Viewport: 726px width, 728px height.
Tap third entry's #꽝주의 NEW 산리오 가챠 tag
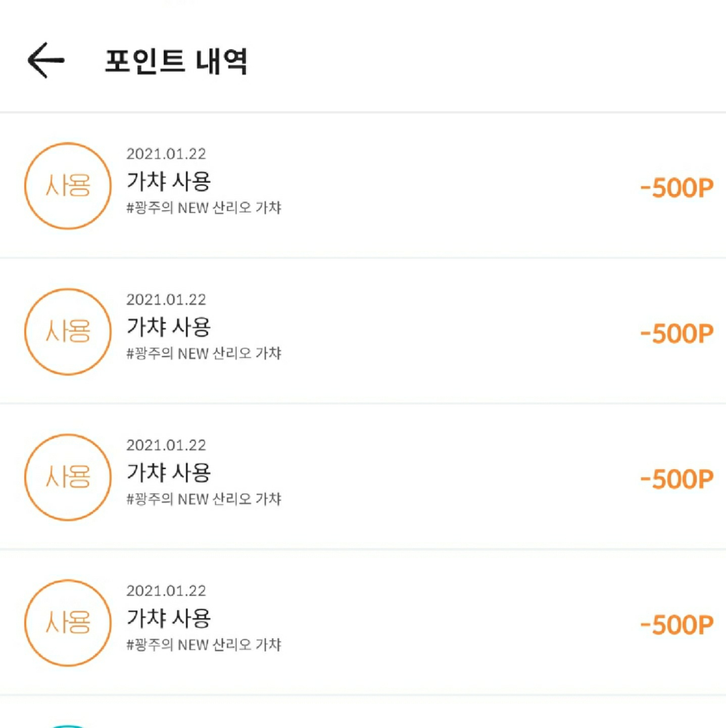pos(204,499)
